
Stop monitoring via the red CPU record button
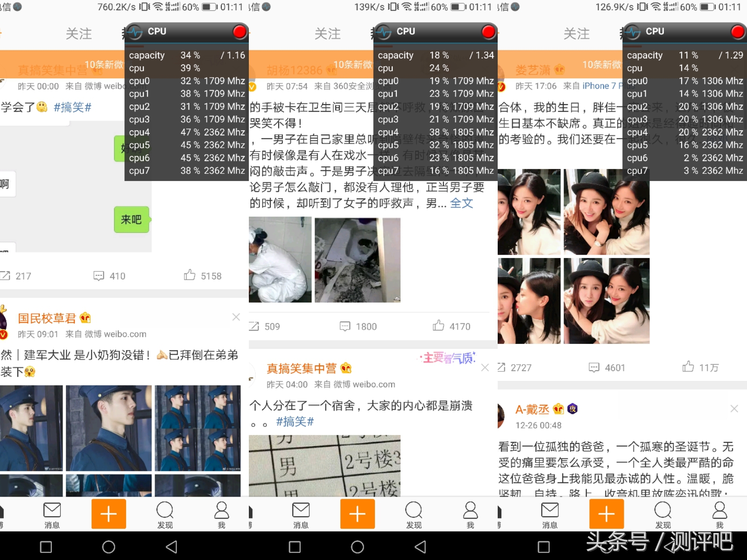pos(240,32)
